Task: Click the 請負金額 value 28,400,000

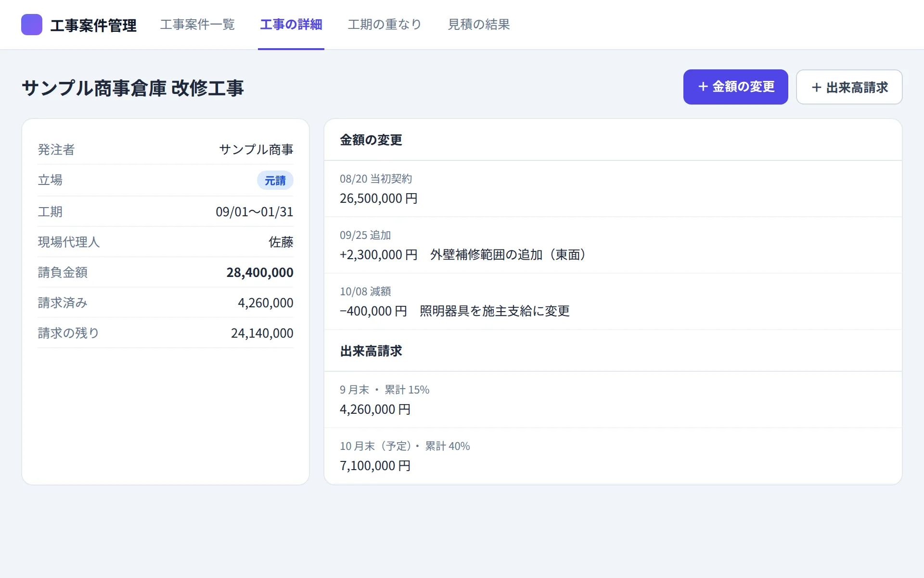Action: click(260, 273)
